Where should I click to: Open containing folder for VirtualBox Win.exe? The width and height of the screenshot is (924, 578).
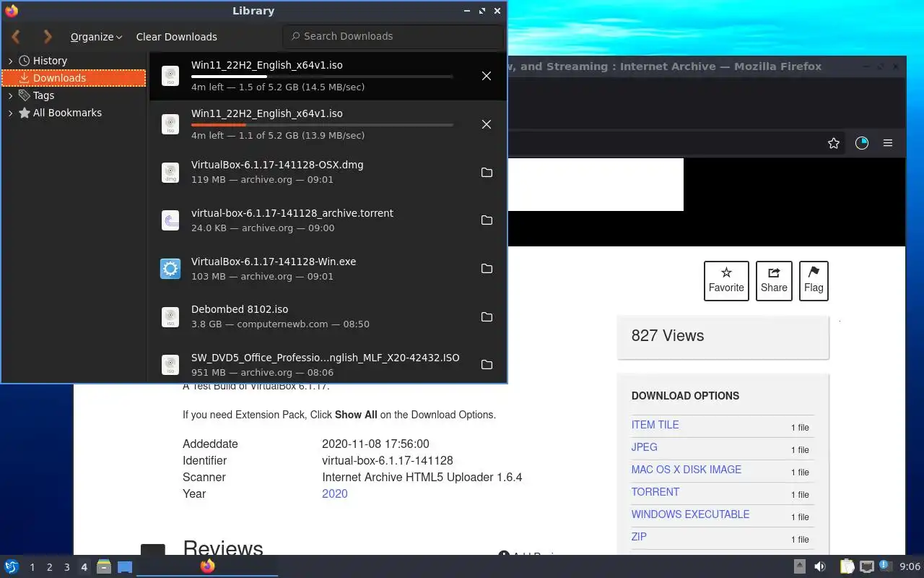[487, 268]
